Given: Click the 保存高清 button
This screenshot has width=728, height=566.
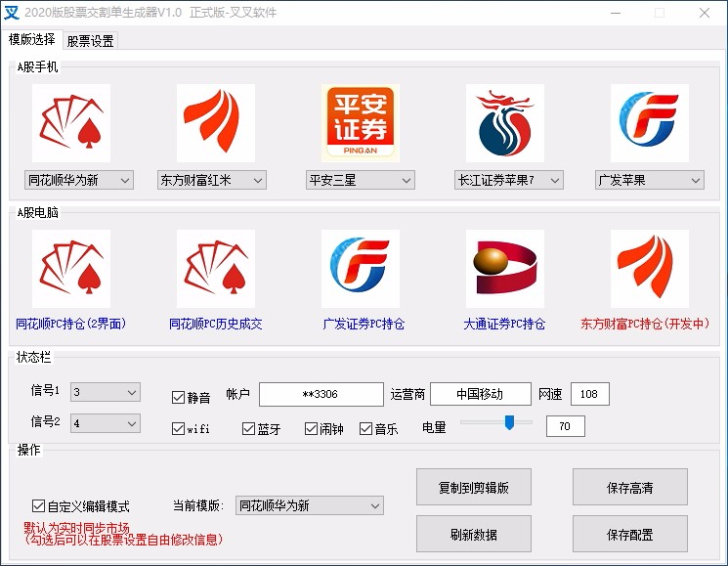Looking at the screenshot, I should pyautogui.click(x=630, y=487).
